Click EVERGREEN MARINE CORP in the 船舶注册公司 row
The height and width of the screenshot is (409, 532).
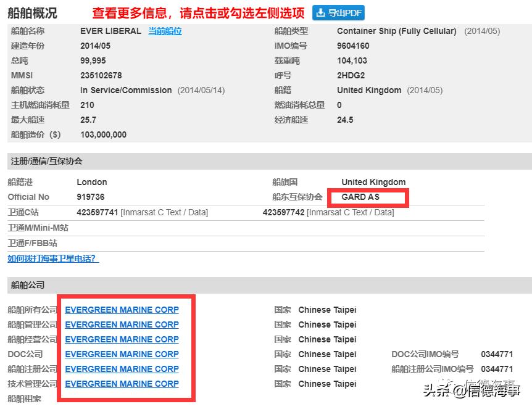pos(122,369)
